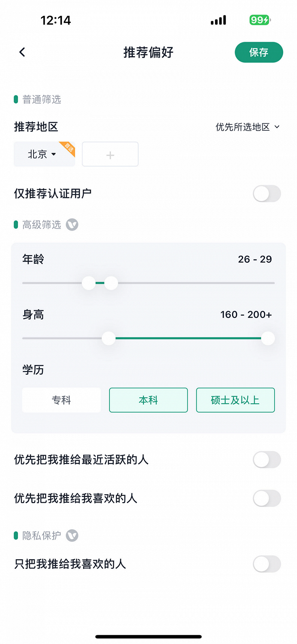Open the 优先所选地区 dropdown
The height and width of the screenshot is (644, 297).
pos(246,127)
